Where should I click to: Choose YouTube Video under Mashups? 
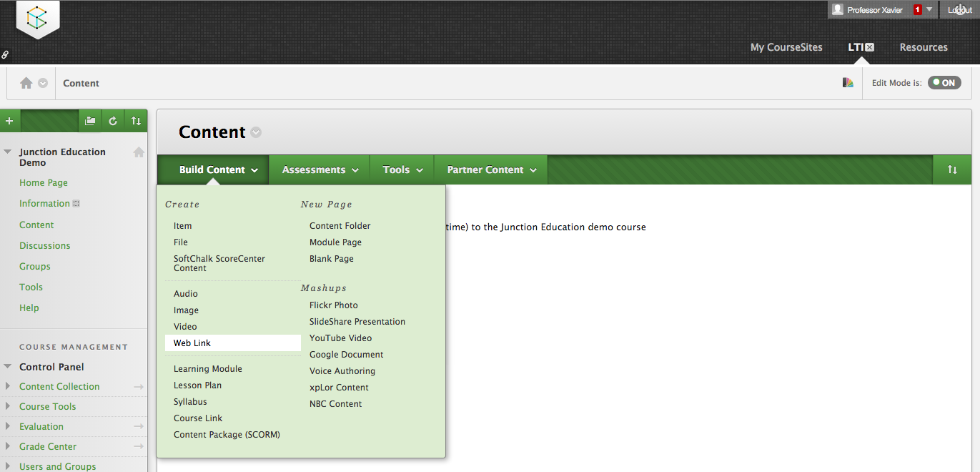point(340,338)
